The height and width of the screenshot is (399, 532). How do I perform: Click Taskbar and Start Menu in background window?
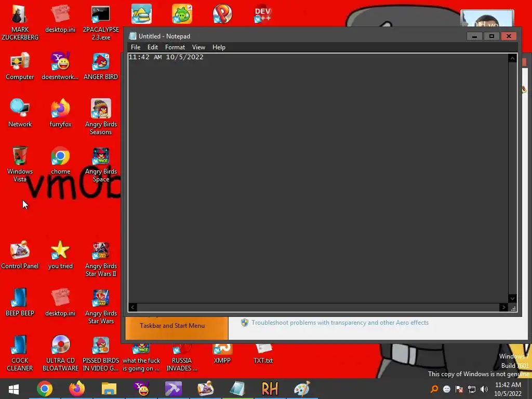172,326
